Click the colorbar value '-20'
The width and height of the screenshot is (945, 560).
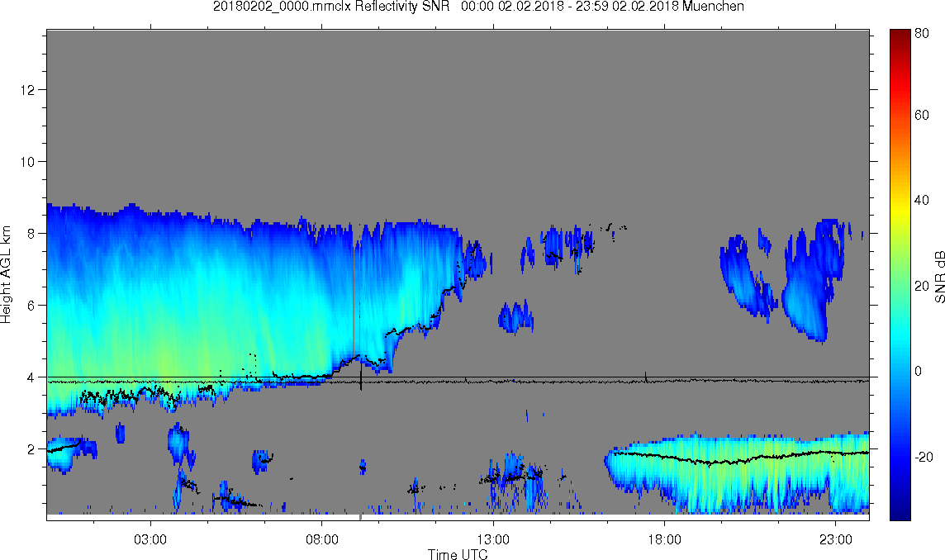tap(924, 457)
